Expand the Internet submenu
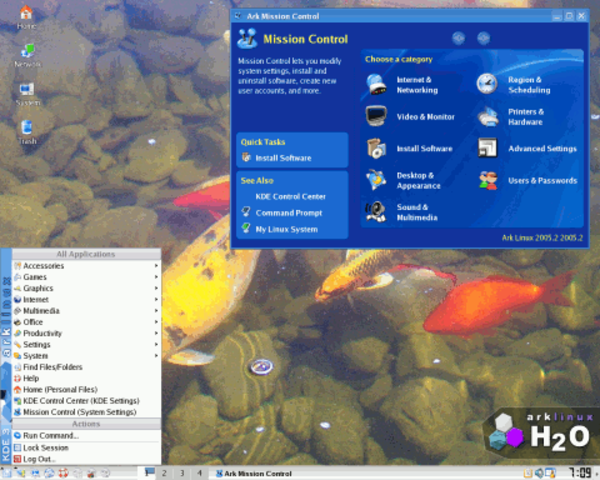 86,299
